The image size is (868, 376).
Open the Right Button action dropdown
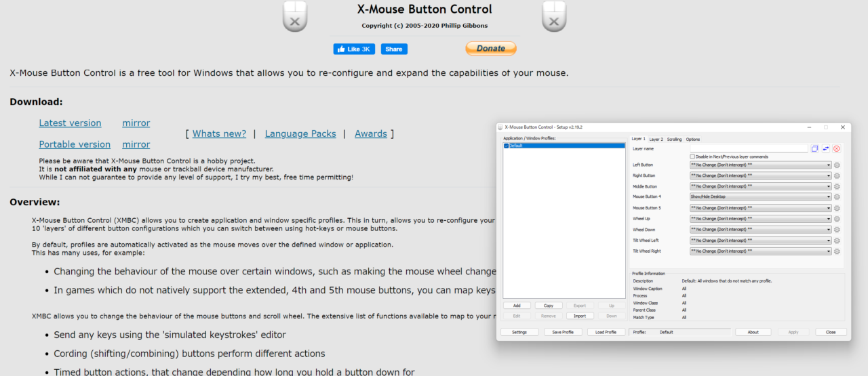[x=761, y=175]
